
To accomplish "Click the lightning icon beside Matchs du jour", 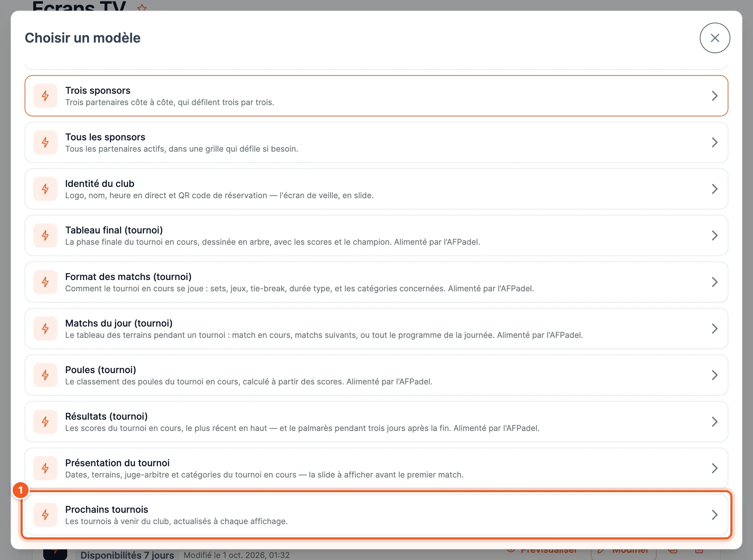I will [x=45, y=329].
